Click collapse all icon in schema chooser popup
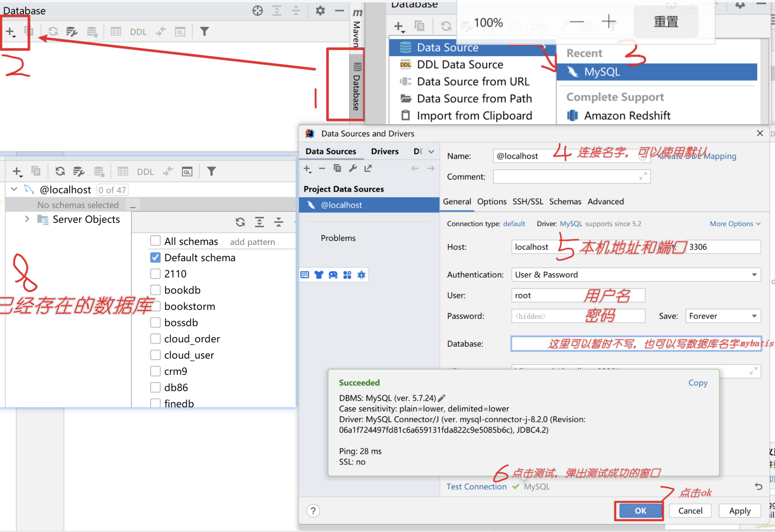This screenshot has width=775, height=532. tap(279, 222)
